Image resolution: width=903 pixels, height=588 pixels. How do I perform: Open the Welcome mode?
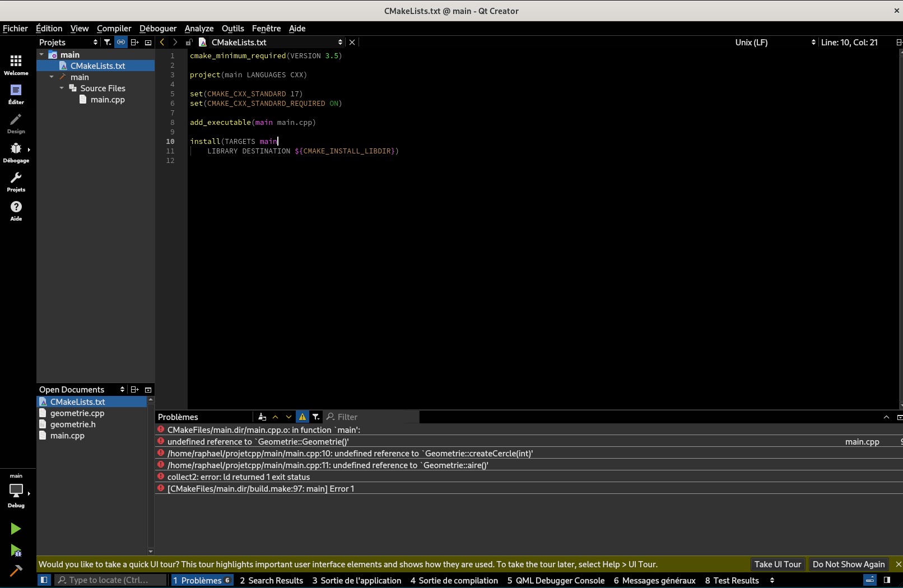coord(16,65)
